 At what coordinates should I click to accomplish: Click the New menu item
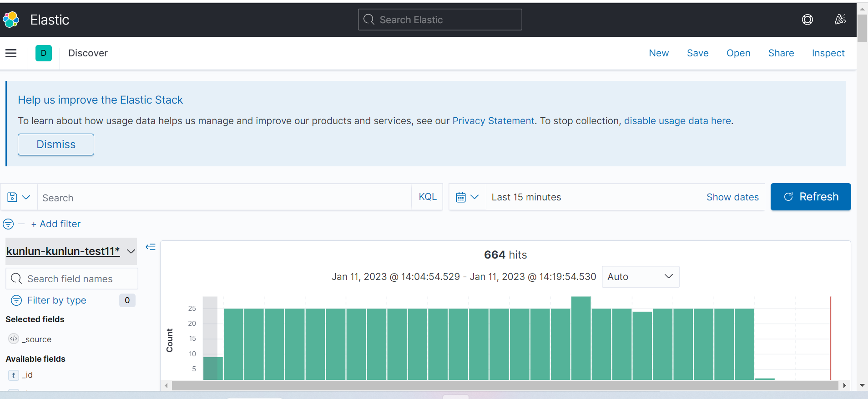click(659, 53)
